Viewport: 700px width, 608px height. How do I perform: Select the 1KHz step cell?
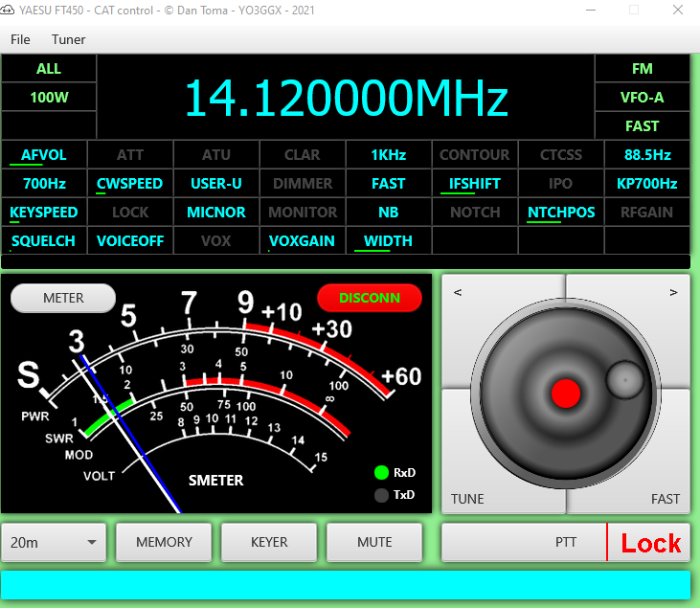point(389,155)
